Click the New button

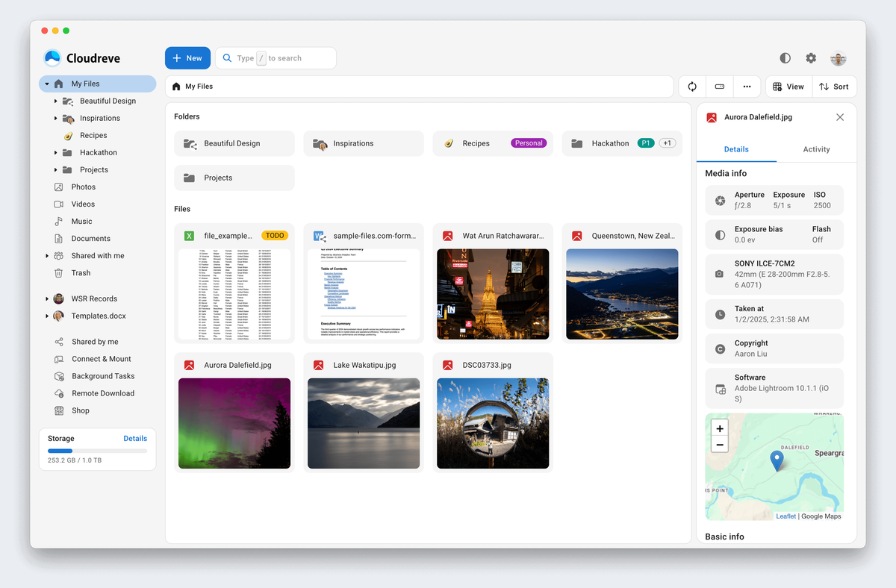pyautogui.click(x=187, y=58)
